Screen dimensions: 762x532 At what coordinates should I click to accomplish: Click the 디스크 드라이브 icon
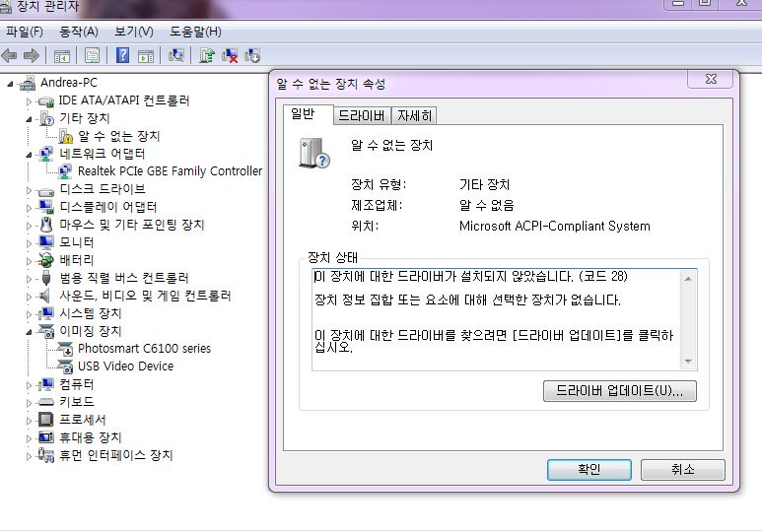(x=46, y=190)
